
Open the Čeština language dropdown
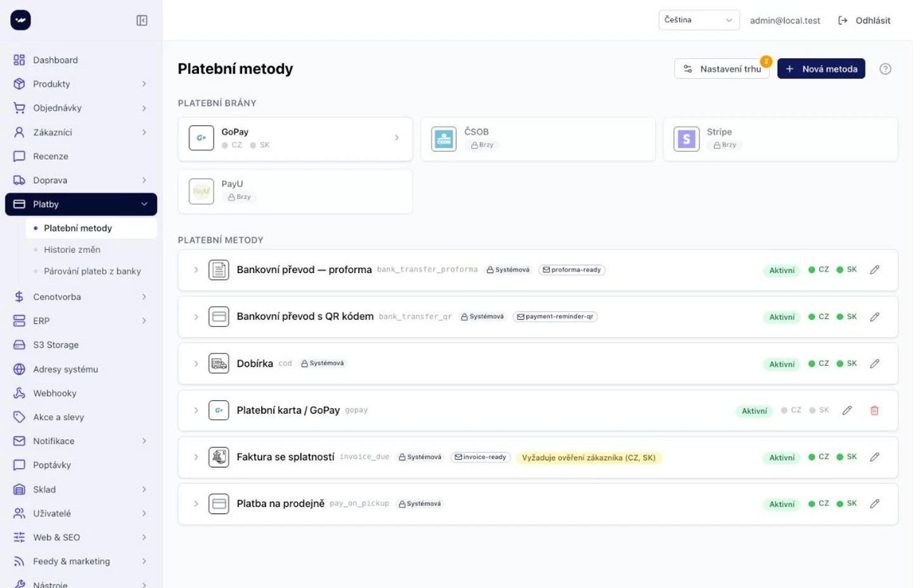click(699, 20)
